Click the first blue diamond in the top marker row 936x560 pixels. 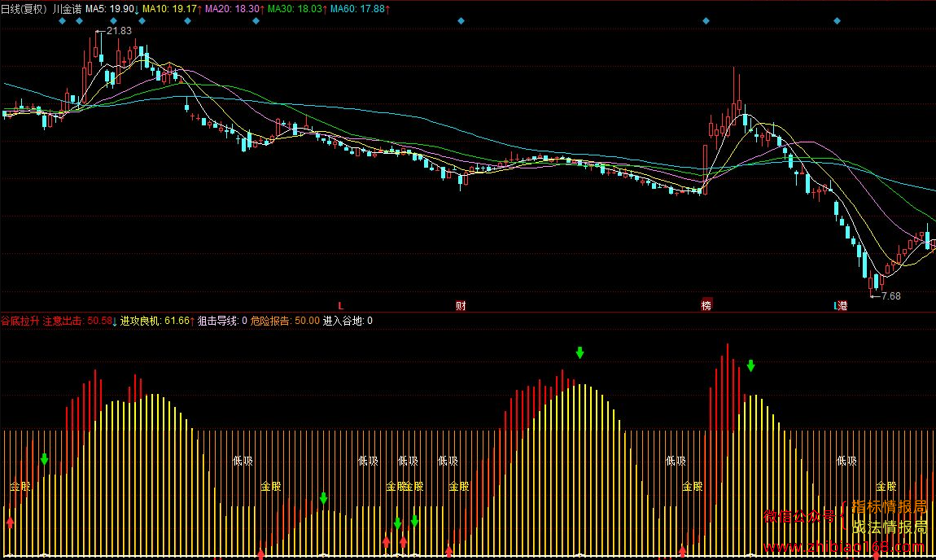click(x=62, y=21)
